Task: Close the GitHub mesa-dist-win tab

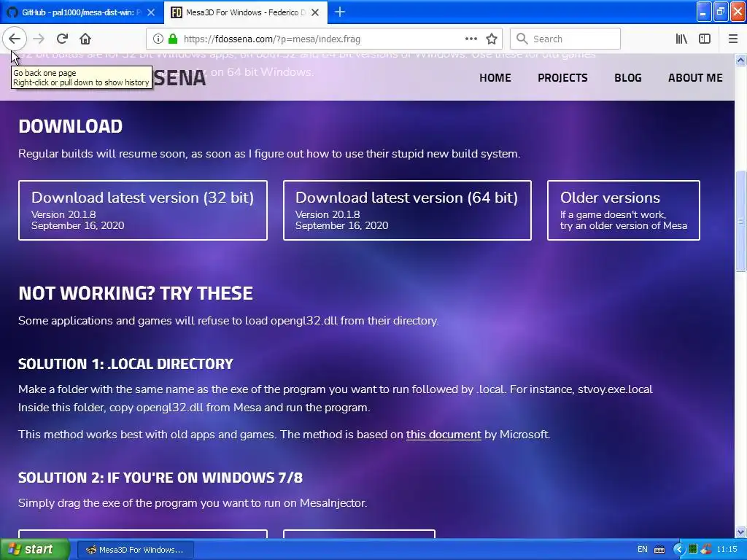Action: [x=151, y=12]
